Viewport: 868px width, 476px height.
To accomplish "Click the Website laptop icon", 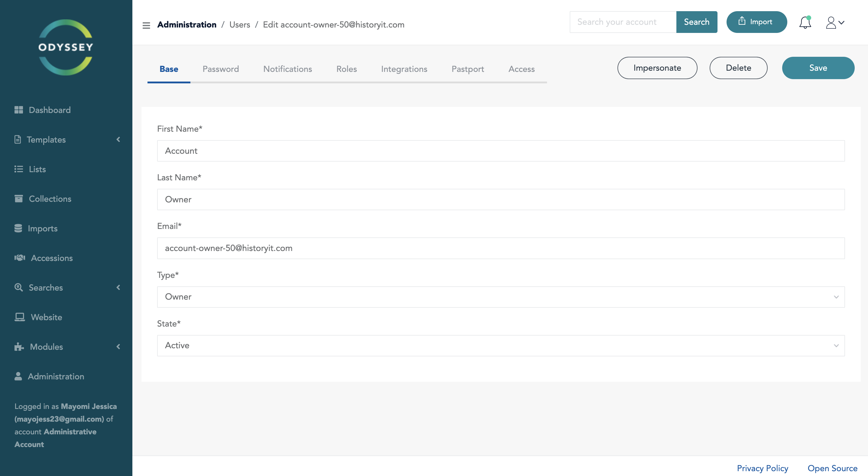I will click(20, 317).
